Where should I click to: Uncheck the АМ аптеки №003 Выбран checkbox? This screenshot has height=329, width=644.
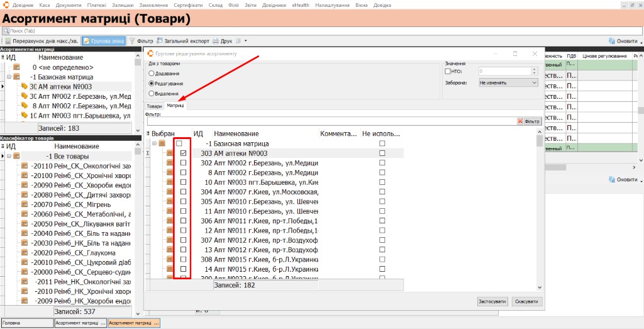click(x=183, y=153)
